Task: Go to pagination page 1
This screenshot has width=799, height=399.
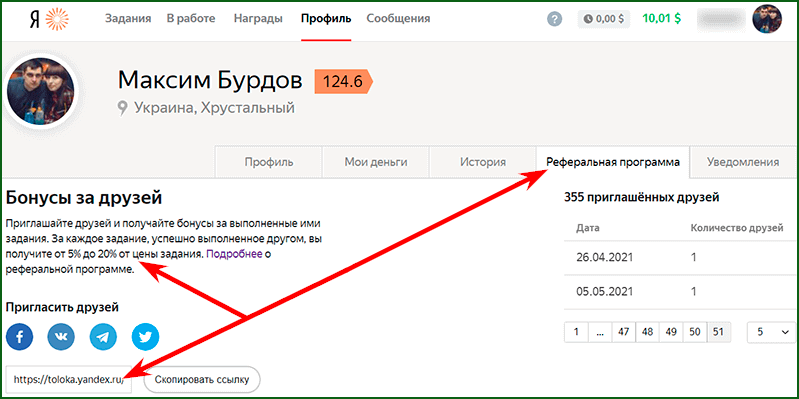Action: point(576,332)
